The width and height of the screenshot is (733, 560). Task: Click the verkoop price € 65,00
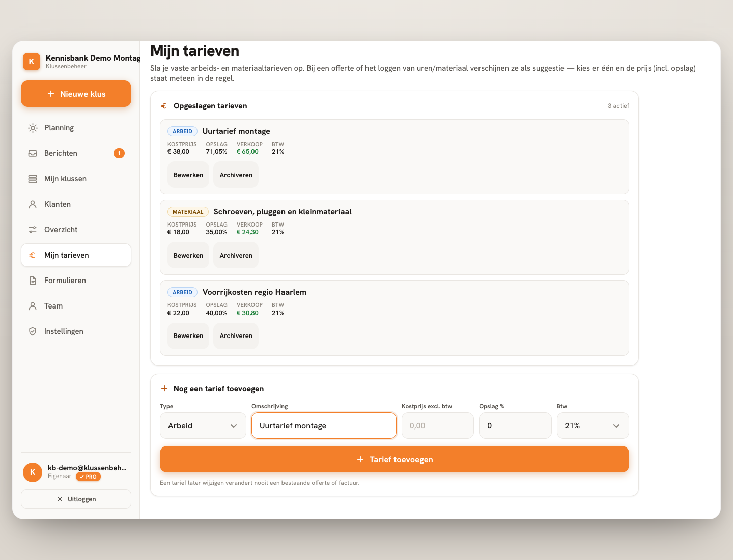point(247,152)
